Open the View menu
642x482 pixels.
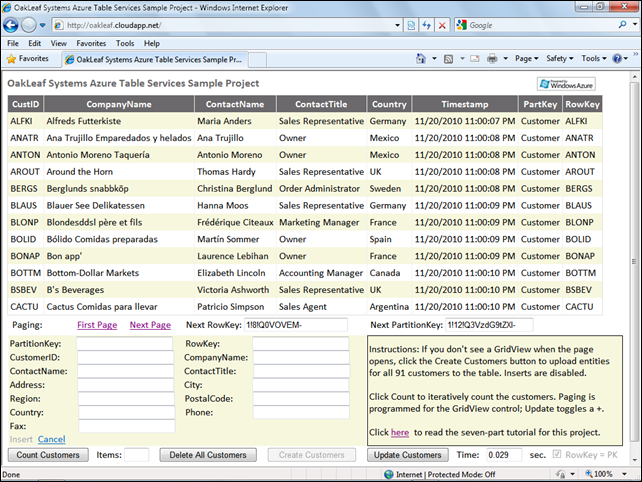coord(59,43)
